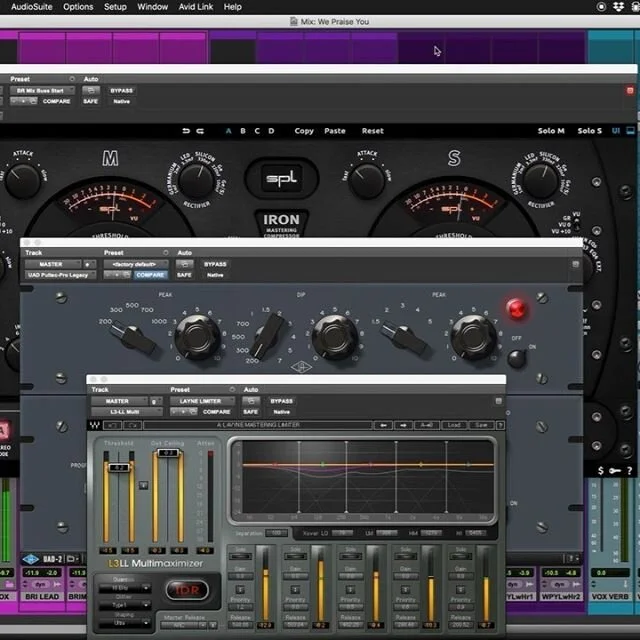Click automation enable icon in Pultec header

click(184, 264)
